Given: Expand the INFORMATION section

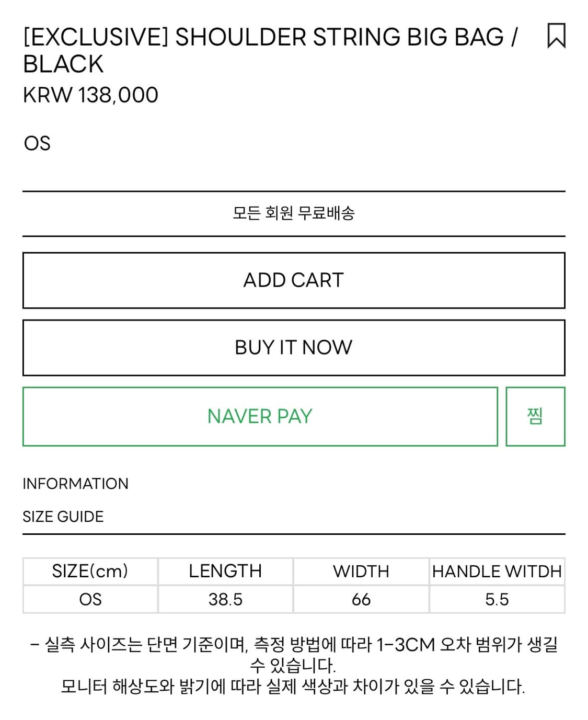Looking at the screenshot, I should pyautogui.click(x=75, y=484).
